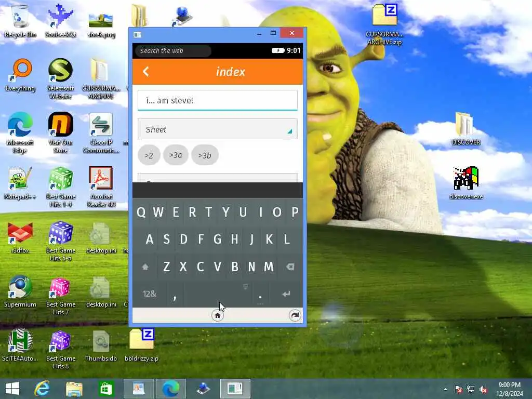Select the Thumbs.db file
532x399 pixels.
point(101,345)
